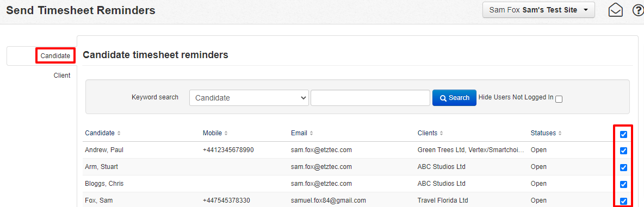Open the help question mark icon
The width and height of the screenshot is (644, 207).
click(638, 10)
